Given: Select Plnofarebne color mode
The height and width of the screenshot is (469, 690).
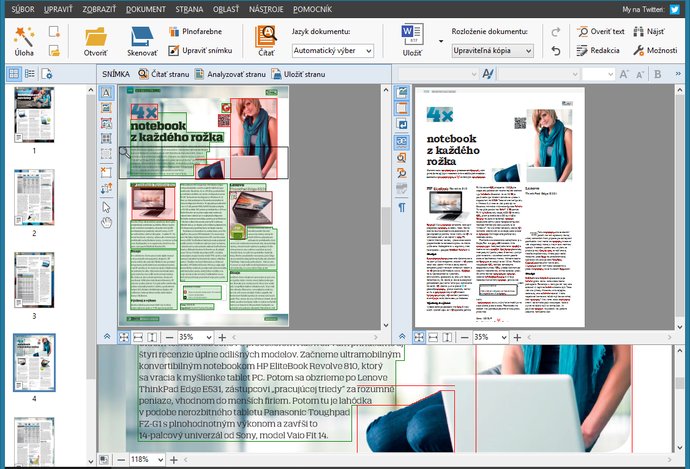Looking at the screenshot, I should pyautogui.click(x=195, y=31).
